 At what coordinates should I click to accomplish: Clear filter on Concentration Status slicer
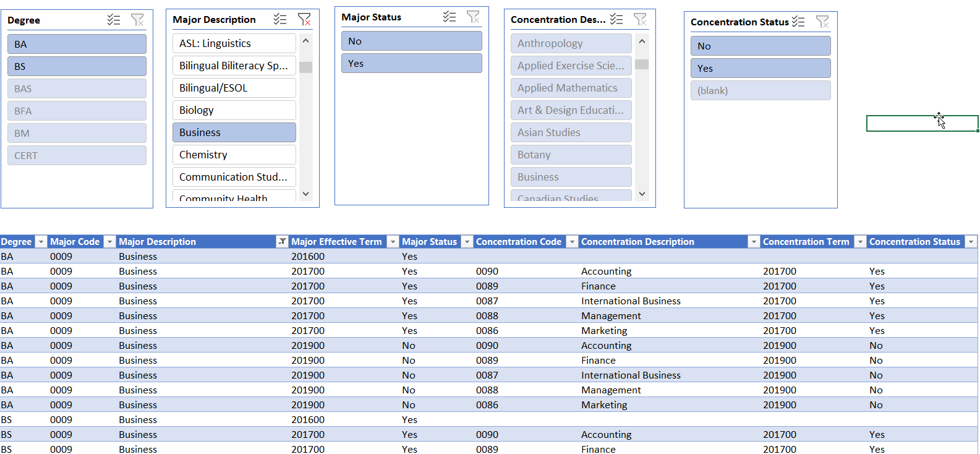coord(822,22)
